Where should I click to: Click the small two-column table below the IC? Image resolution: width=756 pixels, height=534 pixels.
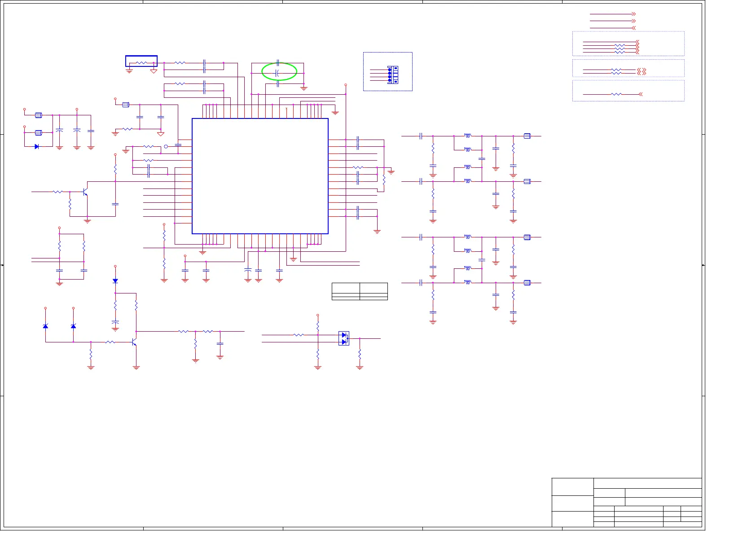click(x=360, y=291)
